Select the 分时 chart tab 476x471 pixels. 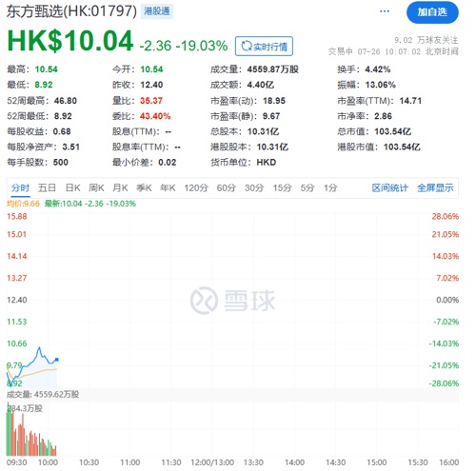20,188
